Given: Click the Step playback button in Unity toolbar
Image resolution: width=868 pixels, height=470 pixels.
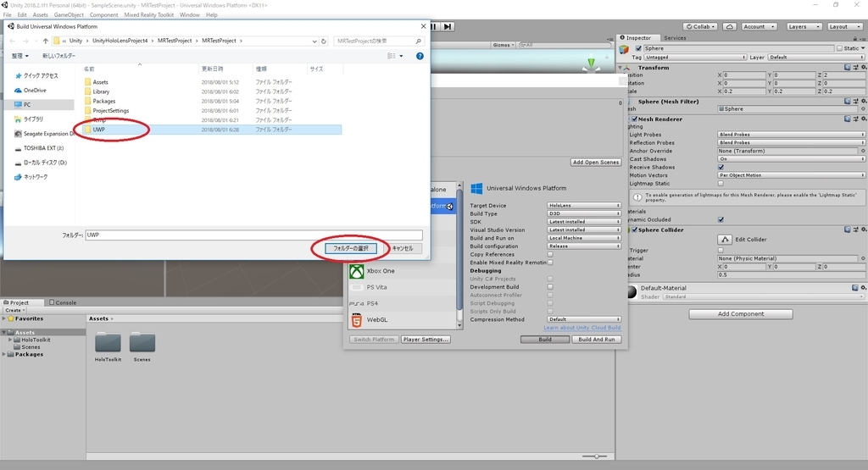Looking at the screenshot, I should pyautogui.click(x=448, y=26).
